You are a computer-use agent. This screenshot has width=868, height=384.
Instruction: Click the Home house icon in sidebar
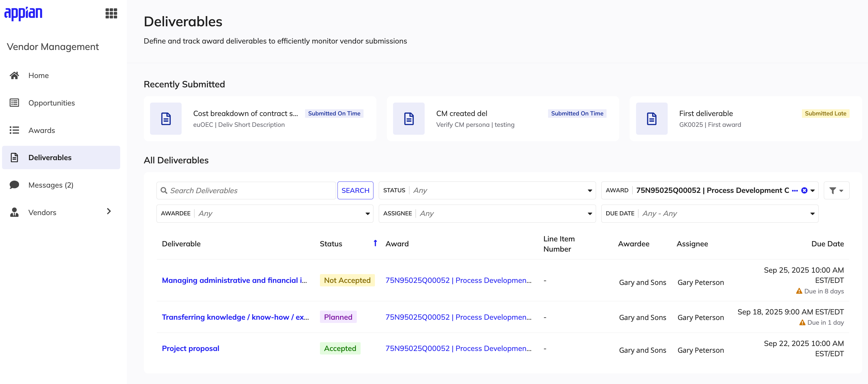(x=14, y=75)
